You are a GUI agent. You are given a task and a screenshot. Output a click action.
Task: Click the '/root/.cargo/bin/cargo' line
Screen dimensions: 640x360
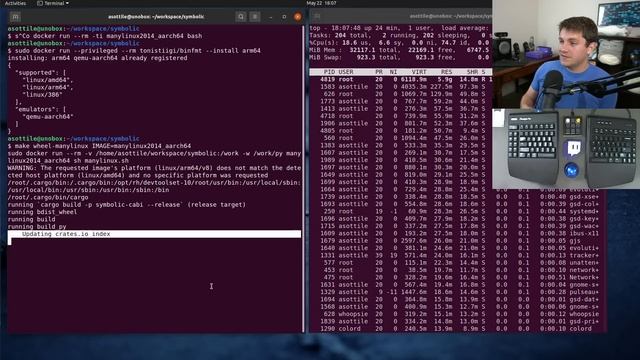[x=48, y=197]
